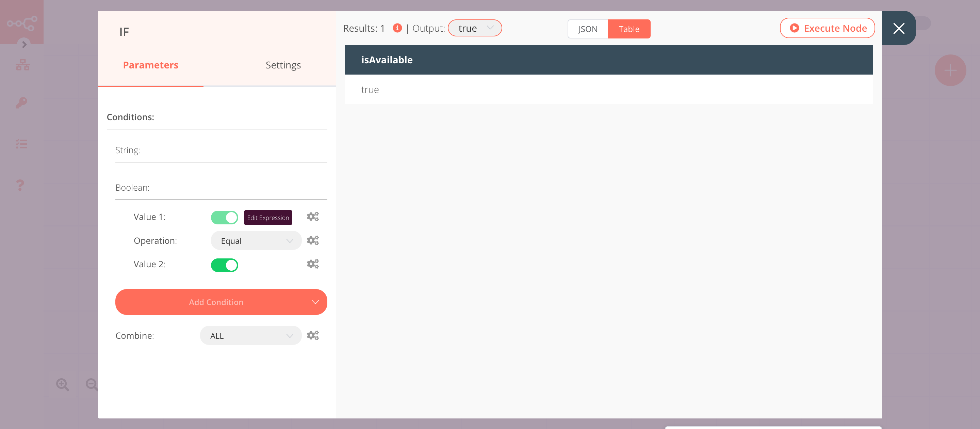Select the Parameters tab

(x=150, y=65)
